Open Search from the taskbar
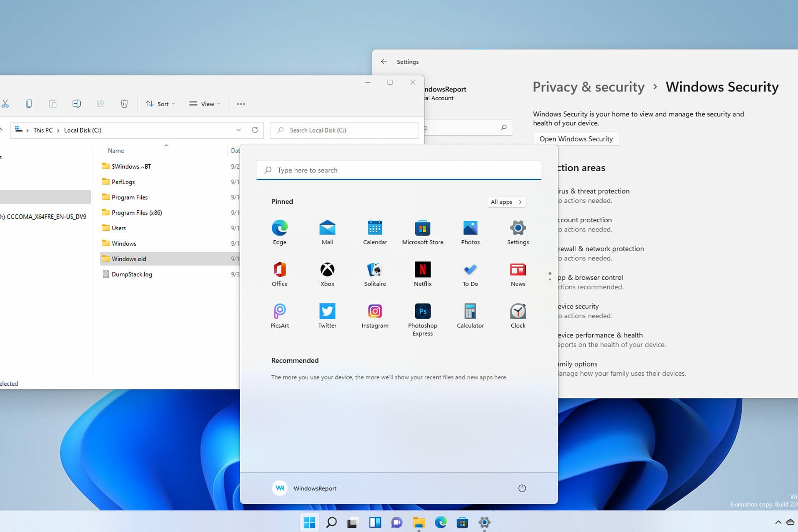Screen dimensions: 798x532 (331, 522)
